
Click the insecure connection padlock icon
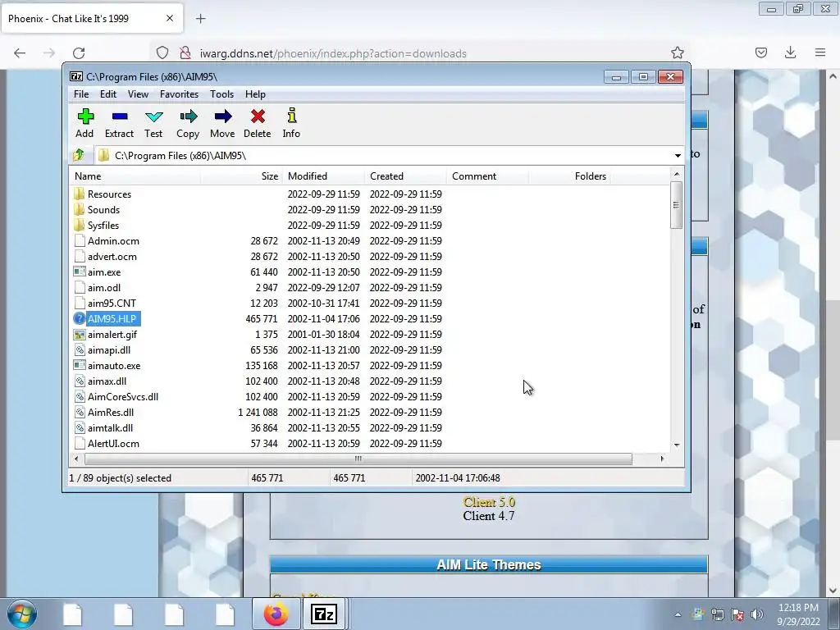(185, 52)
